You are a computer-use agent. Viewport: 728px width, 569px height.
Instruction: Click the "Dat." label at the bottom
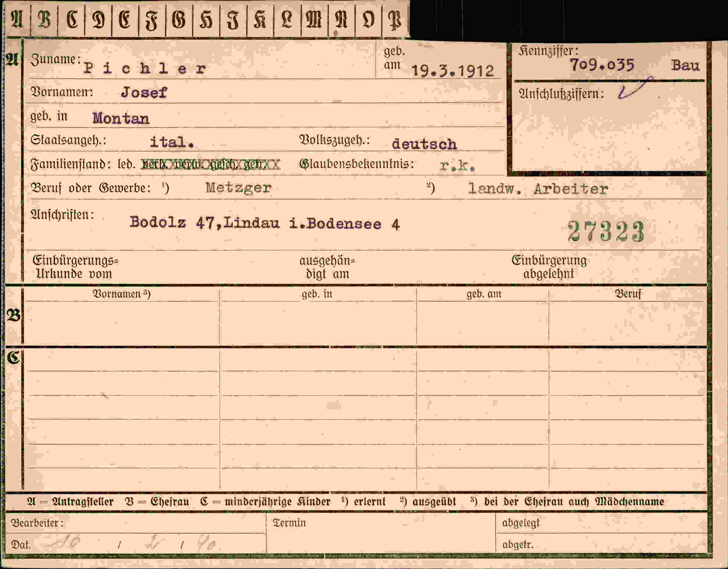21,545
